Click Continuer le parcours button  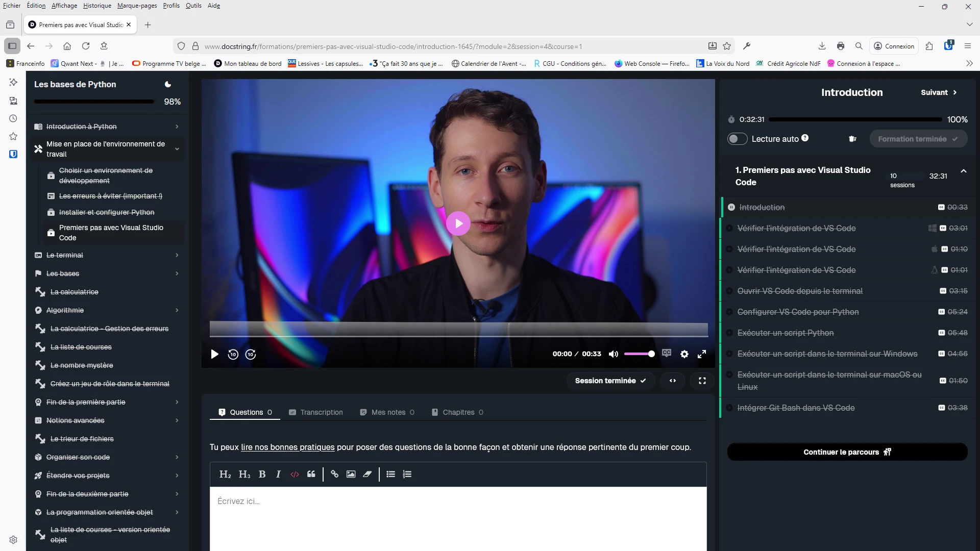[x=847, y=452]
